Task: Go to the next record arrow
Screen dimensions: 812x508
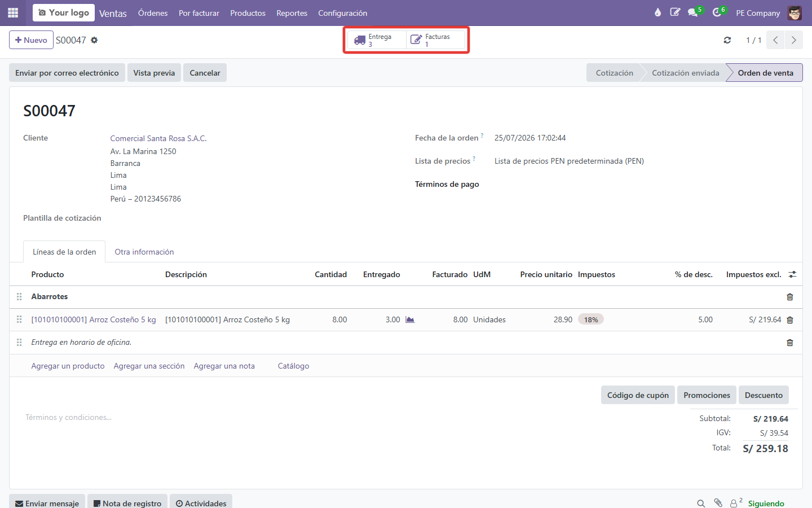Action: pos(793,40)
